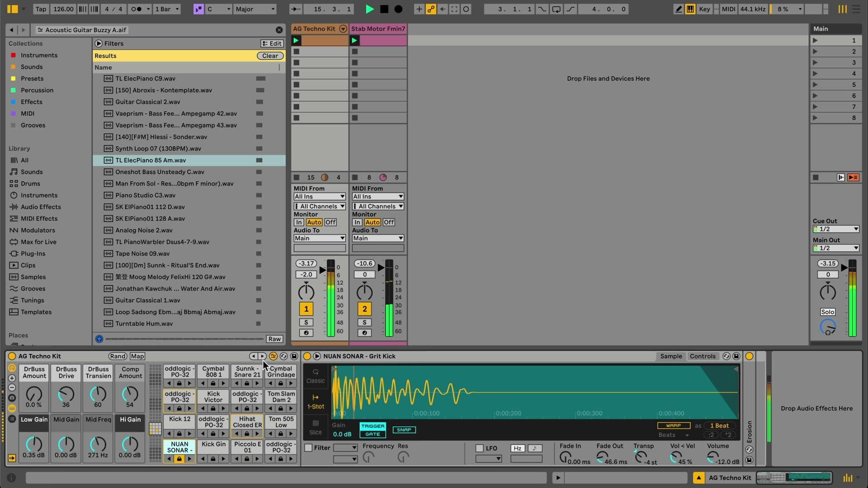Open the quantization 1 Bar dropdown
The width and height of the screenshot is (868, 488).
pyautogui.click(x=167, y=9)
